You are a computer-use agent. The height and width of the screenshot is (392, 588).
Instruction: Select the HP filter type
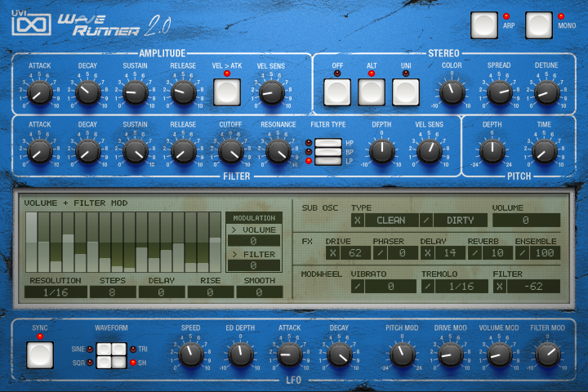(x=328, y=143)
